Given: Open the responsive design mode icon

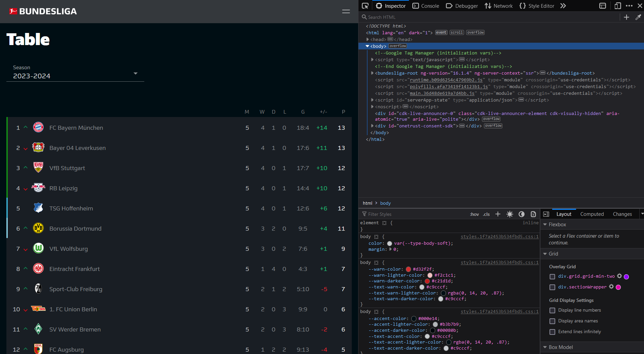Looking at the screenshot, I should tap(618, 6).
